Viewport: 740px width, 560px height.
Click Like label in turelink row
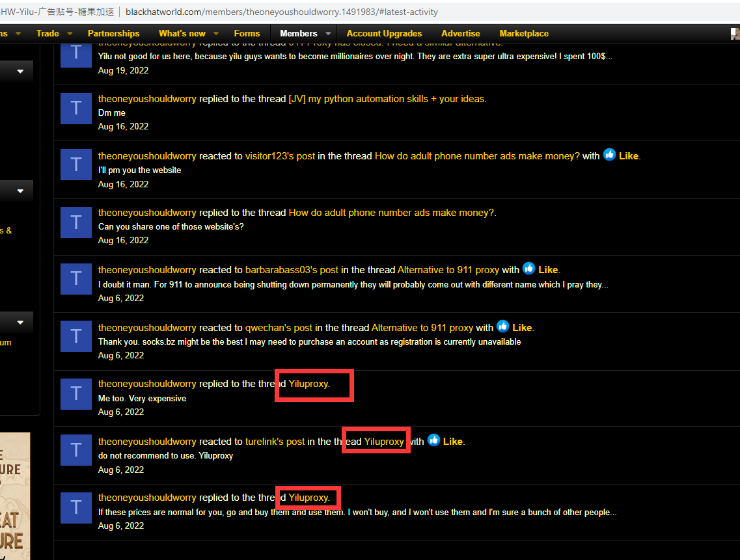(x=452, y=442)
